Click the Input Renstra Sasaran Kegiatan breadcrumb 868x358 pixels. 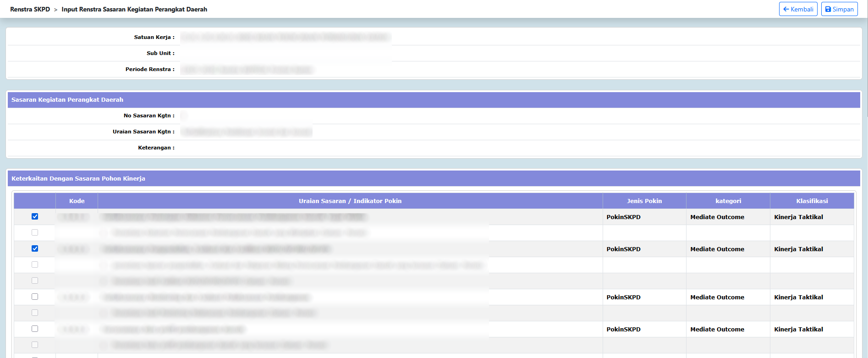134,9
